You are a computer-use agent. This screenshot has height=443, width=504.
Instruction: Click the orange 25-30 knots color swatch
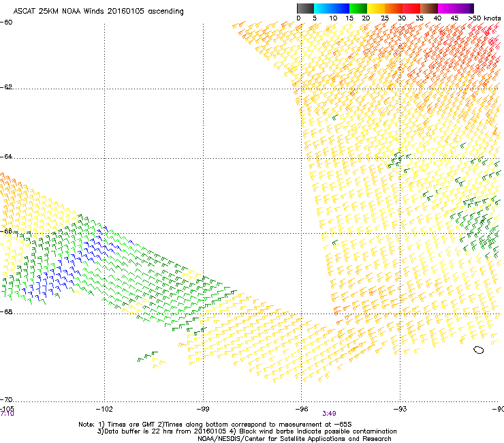tap(394, 8)
